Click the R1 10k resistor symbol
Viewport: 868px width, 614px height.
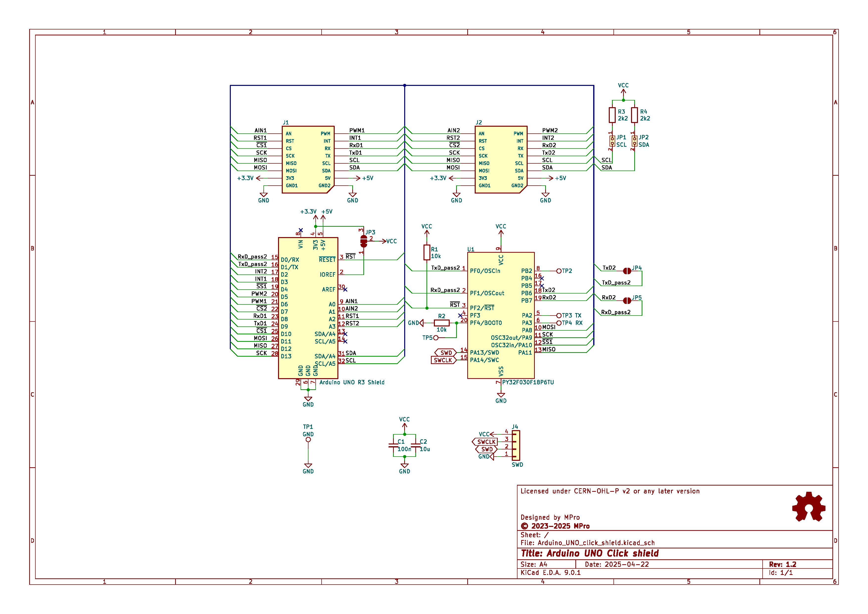427,252
